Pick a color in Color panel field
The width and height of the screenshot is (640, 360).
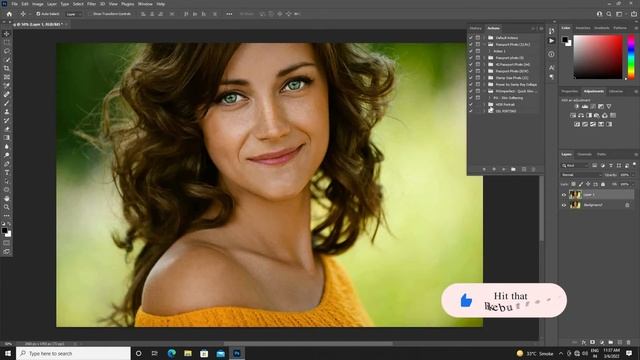(x=598, y=57)
